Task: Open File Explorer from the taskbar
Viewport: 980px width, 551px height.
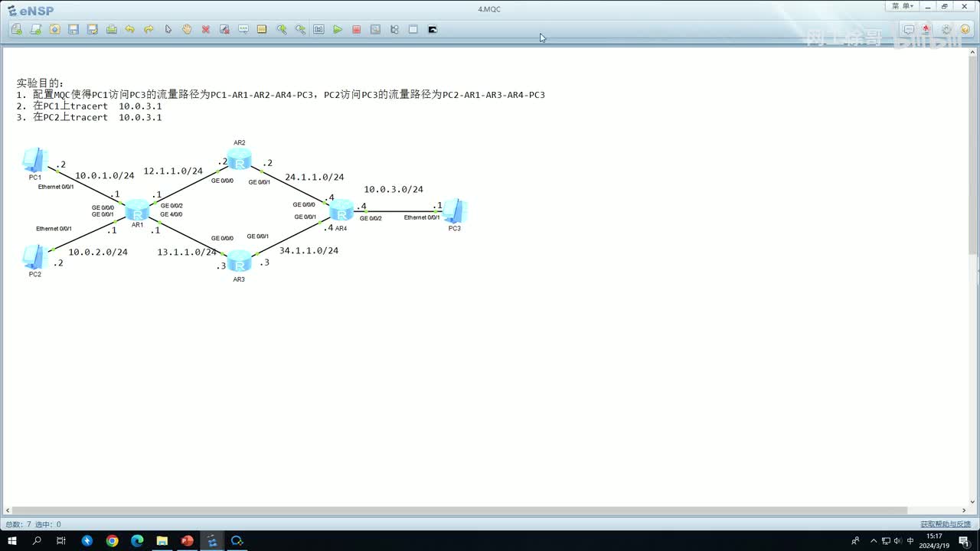Action: (x=162, y=541)
